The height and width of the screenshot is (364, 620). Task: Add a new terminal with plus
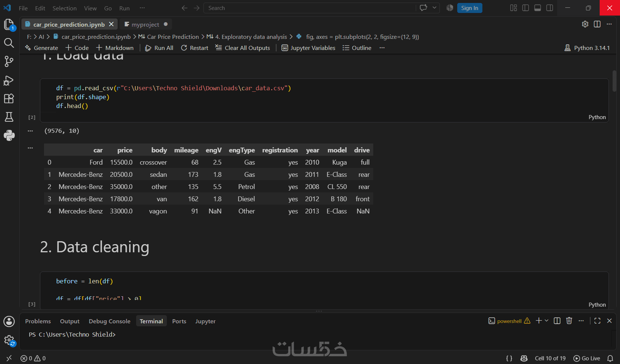(539, 321)
